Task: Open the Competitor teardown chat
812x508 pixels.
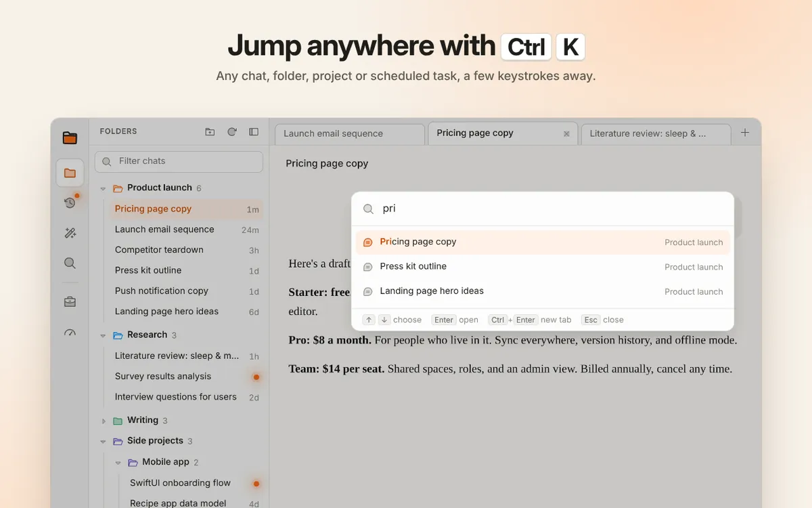Action: click(x=186, y=250)
